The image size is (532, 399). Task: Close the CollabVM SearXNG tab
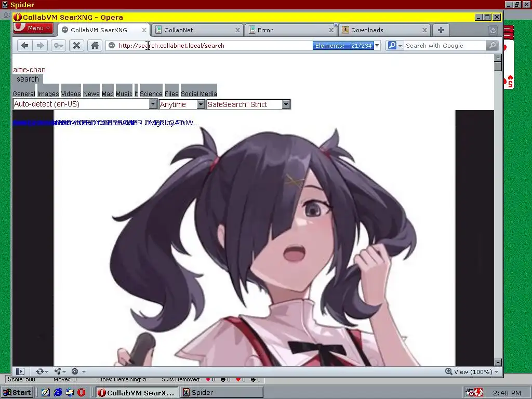144,30
